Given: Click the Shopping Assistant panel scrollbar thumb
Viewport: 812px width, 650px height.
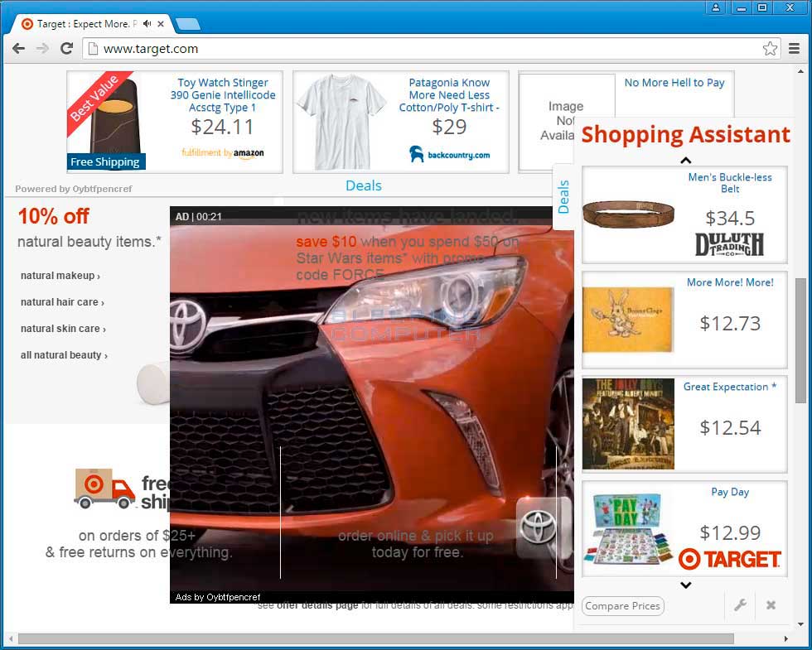Looking at the screenshot, I should [800, 340].
